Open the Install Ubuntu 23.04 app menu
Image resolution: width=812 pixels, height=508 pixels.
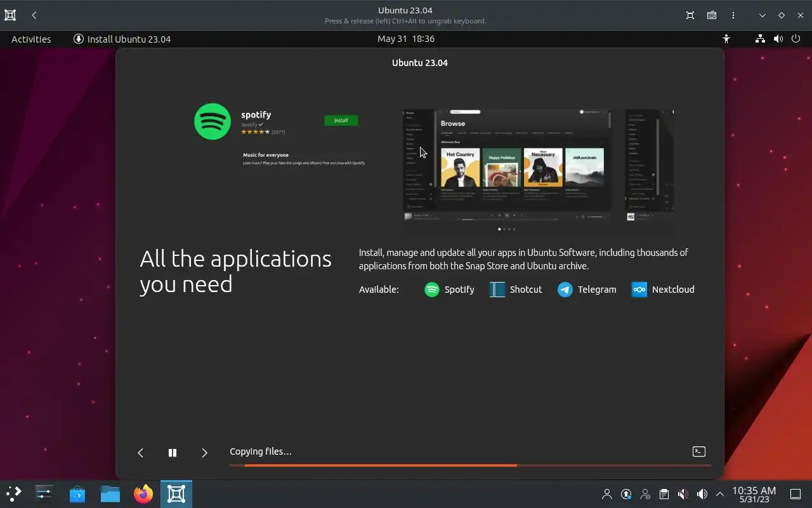tap(122, 39)
